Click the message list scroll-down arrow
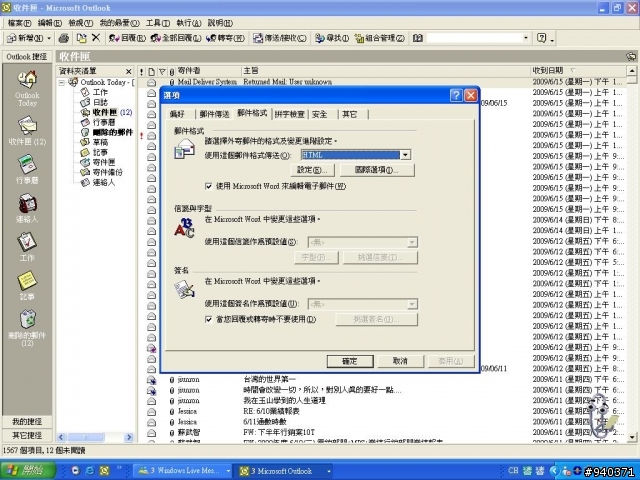Screen dimensions: 640x480 632,437
